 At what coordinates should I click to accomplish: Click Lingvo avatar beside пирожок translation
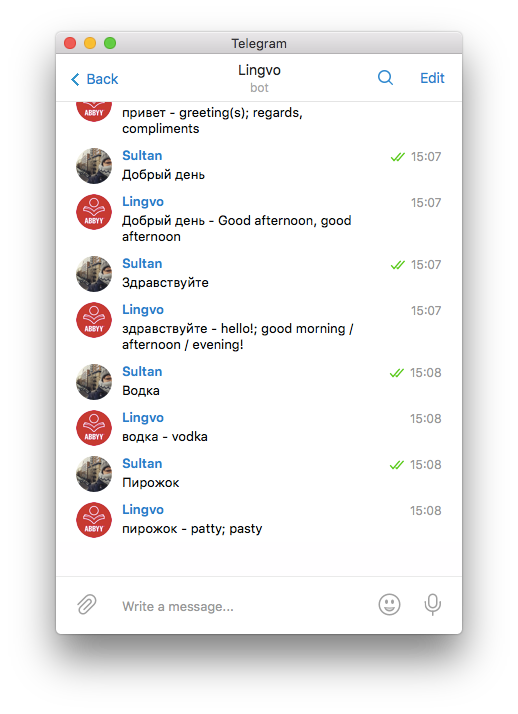[94, 520]
